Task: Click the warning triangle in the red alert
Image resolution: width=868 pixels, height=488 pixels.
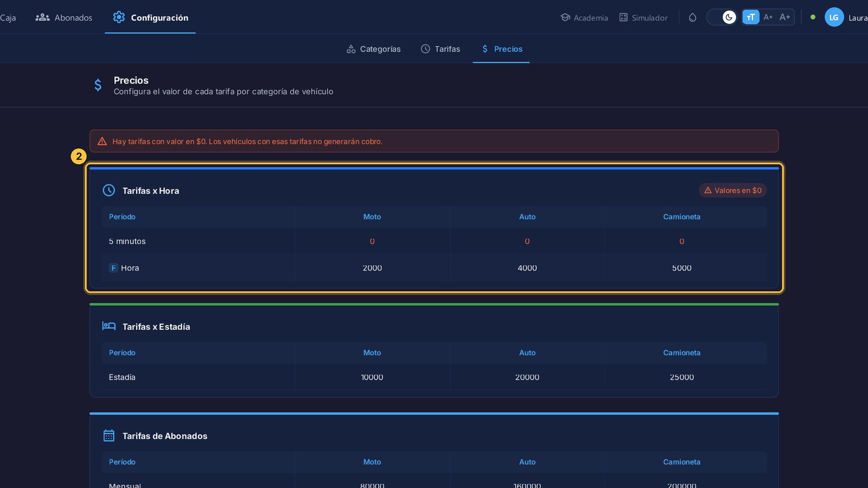Action: coord(102,142)
